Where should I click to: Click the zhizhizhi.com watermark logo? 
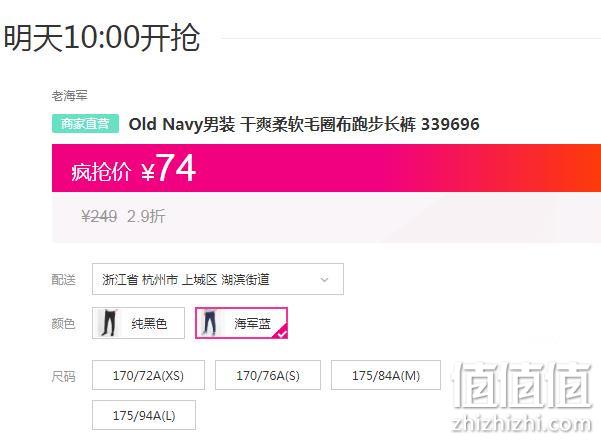tap(521, 397)
